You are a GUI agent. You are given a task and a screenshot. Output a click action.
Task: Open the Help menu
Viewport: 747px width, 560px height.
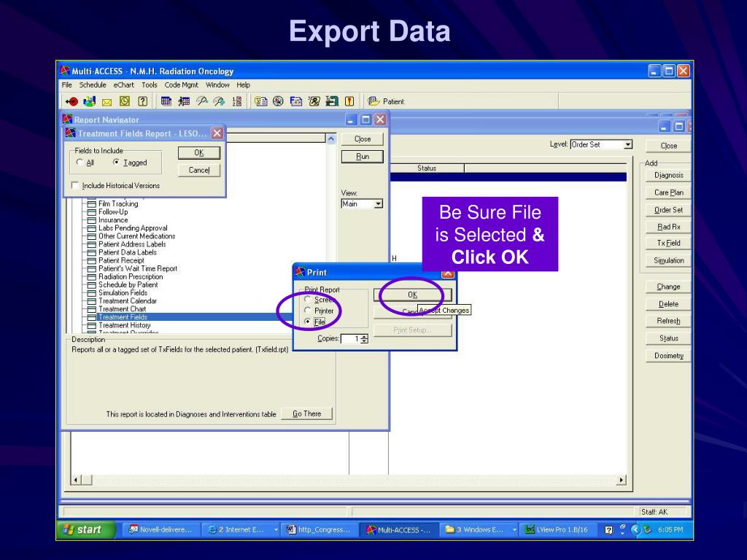click(243, 85)
